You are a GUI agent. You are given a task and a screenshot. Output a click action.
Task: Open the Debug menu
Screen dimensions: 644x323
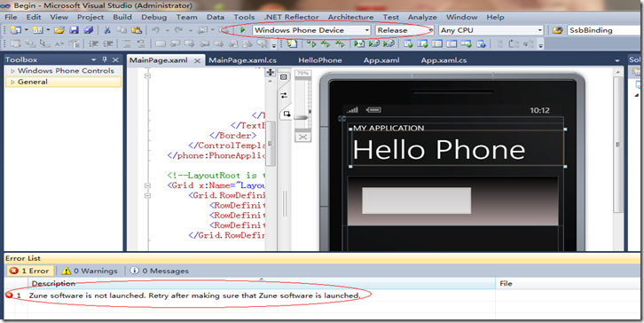[x=154, y=17]
